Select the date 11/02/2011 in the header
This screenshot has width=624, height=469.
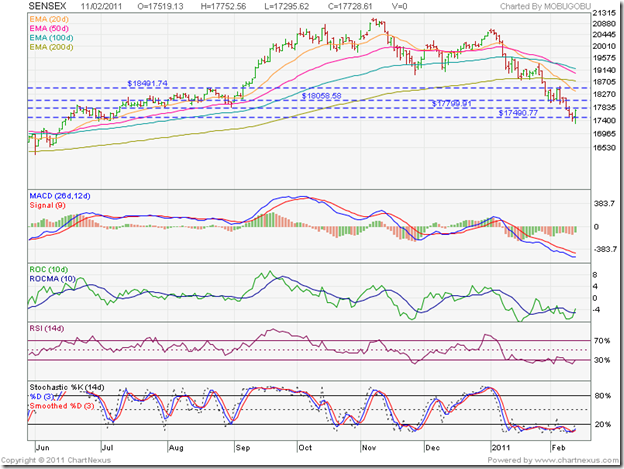101,6
